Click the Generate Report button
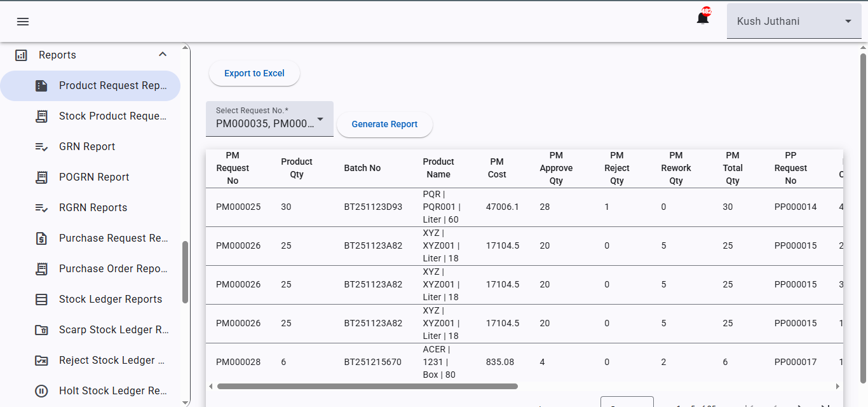This screenshot has width=868, height=407. point(384,125)
